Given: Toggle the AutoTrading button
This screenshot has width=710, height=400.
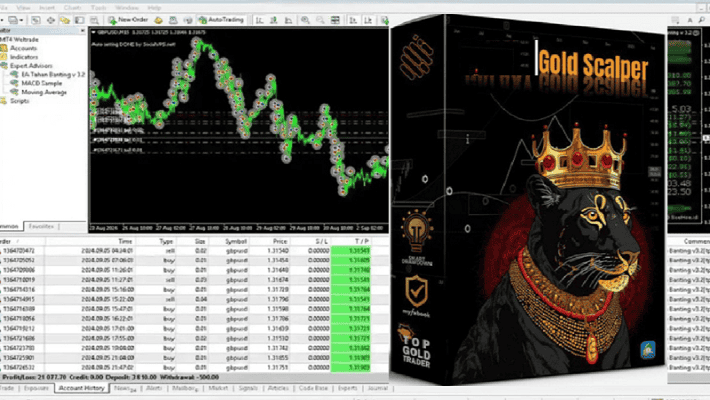Looking at the screenshot, I should pos(222,20).
